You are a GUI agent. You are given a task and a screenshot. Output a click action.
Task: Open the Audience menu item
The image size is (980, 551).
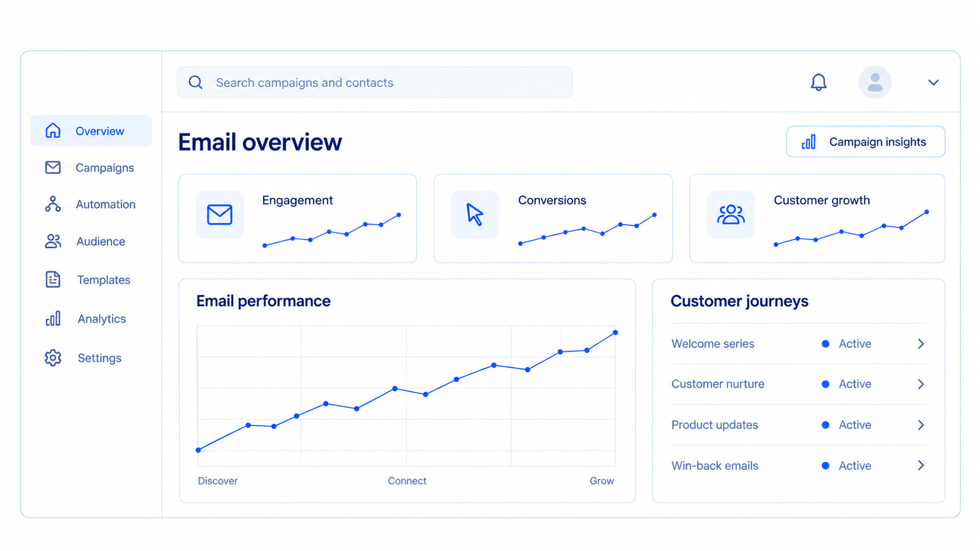[91, 241]
